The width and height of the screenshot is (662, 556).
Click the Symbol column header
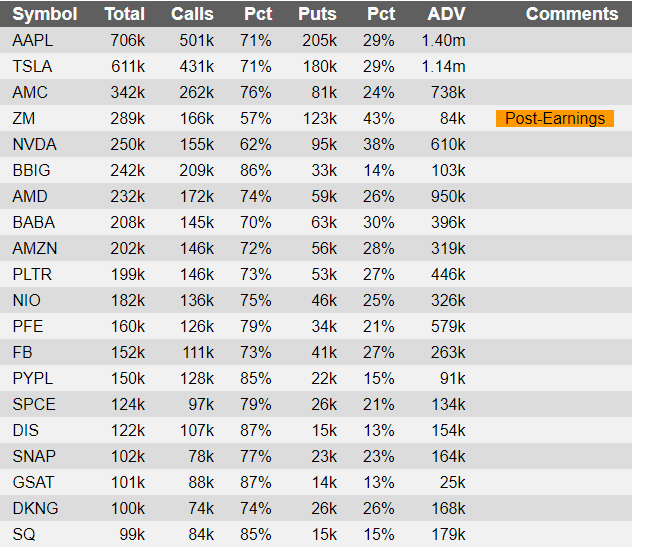[x=45, y=14]
